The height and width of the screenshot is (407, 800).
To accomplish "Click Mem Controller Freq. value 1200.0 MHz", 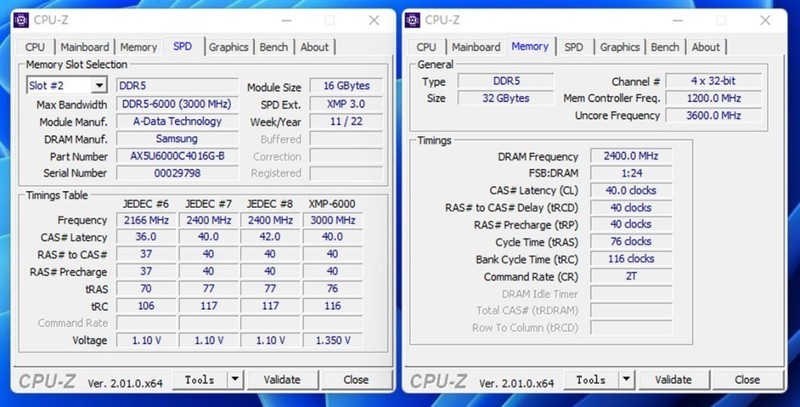I will 713,98.
